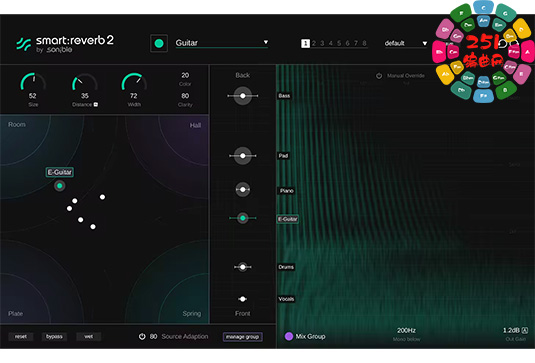
Task: Select the Piano distance handle
Action: (243, 189)
